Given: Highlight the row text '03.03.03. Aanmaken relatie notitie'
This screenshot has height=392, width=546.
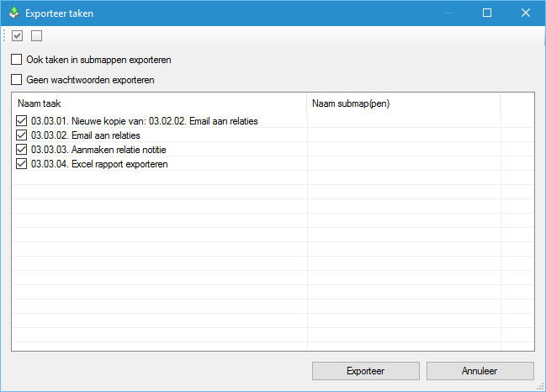Looking at the screenshot, I should [x=98, y=150].
